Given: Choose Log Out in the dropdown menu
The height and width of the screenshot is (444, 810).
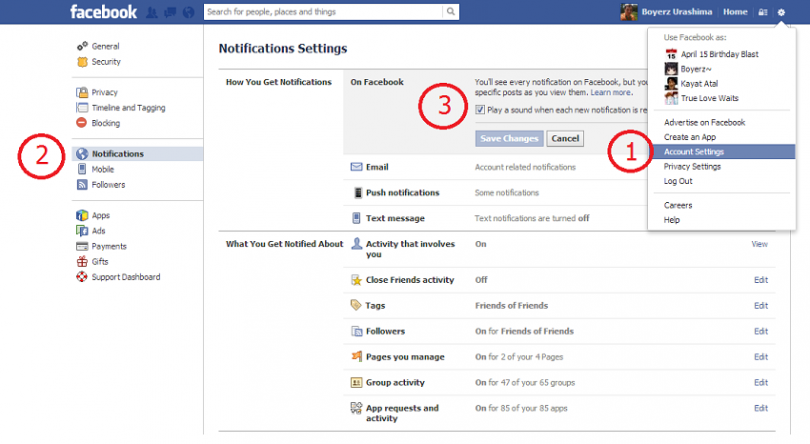Looking at the screenshot, I should pos(678,181).
